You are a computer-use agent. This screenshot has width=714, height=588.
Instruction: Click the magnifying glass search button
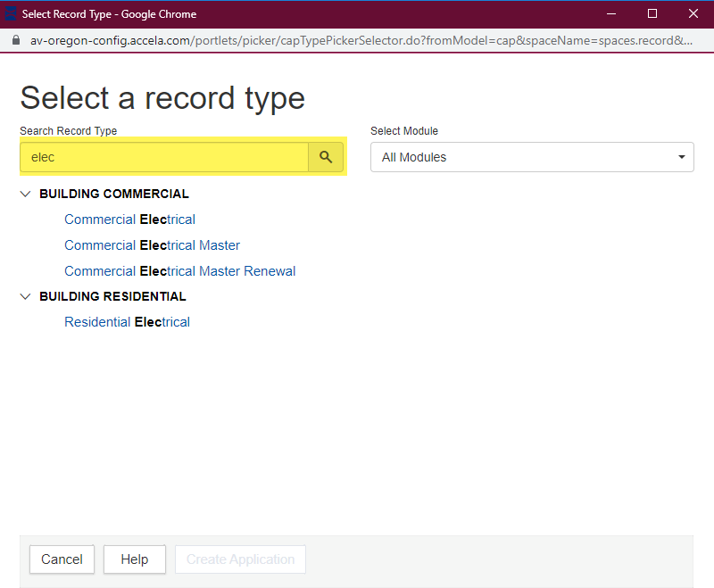tap(326, 157)
